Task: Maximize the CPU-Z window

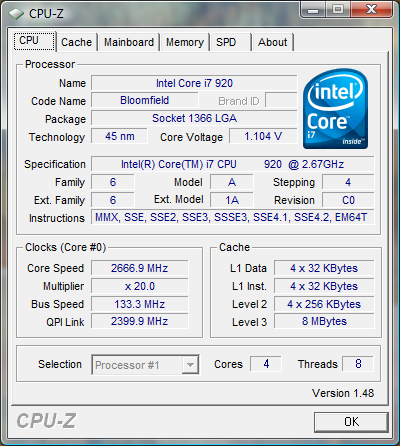Action: coord(338,9)
